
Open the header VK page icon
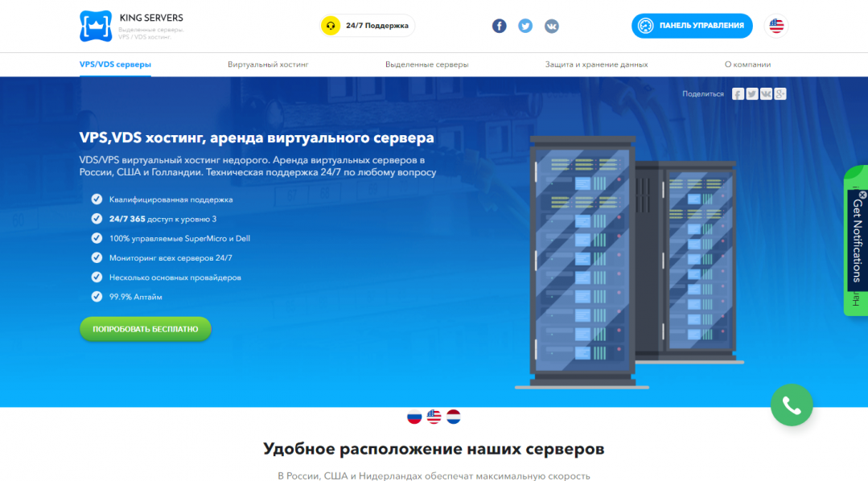pos(551,26)
